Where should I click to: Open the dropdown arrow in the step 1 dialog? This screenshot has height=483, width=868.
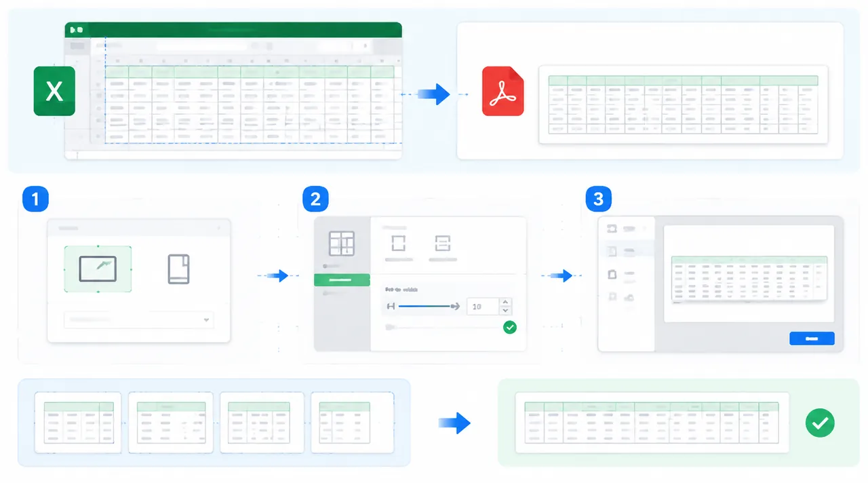click(x=206, y=320)
